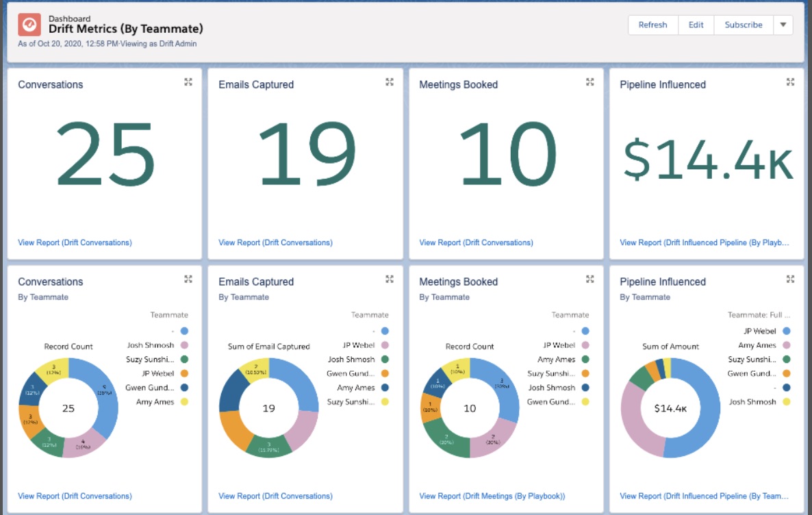Click JP Webel pink swatch in Emails Captured legend
Screen dimensions: 812x515
(385, 345)
